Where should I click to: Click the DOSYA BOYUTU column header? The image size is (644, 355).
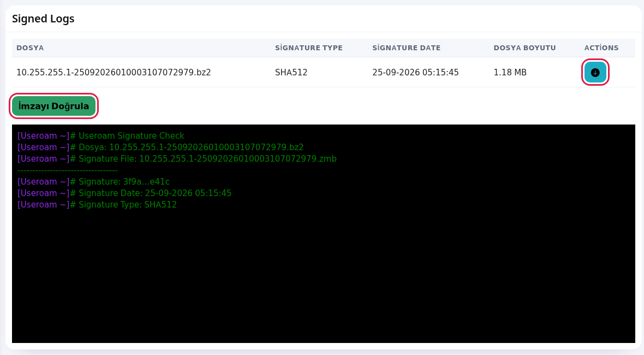coord(524,48)
